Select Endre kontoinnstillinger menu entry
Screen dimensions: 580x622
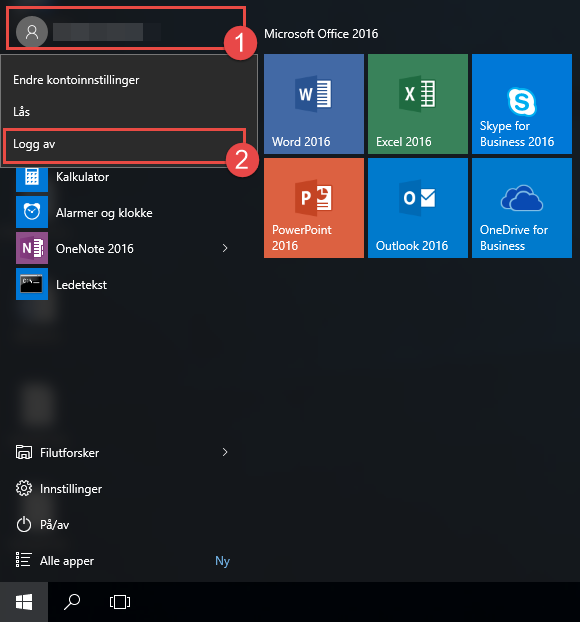click(x=129, y=80)
